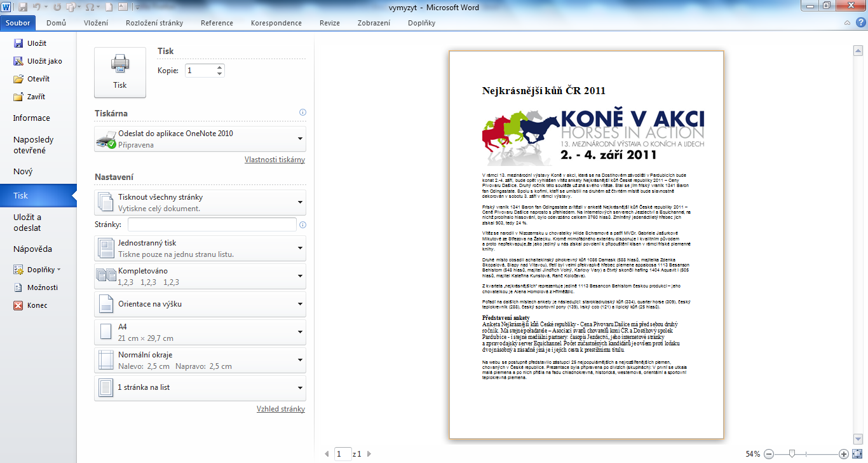868x463 pixels.
Task: Open Informace section
Action: coord(32,118)
